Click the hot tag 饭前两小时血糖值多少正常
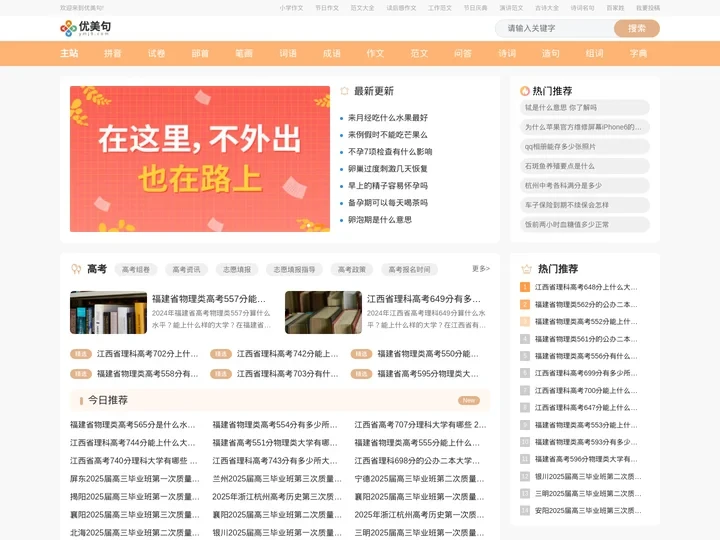The width and height of the screenshot is (720, 540). tap(585, 225)
